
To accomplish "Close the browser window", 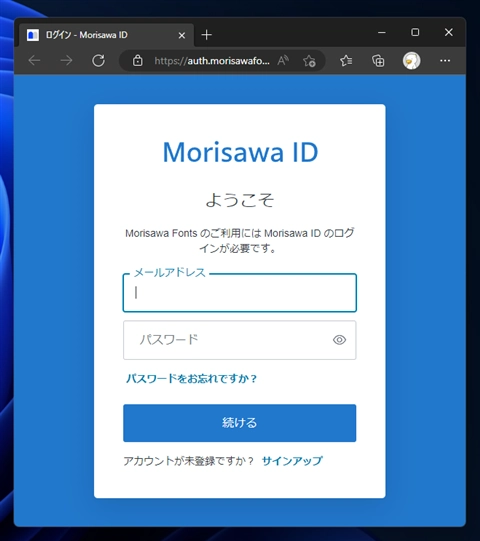I will (x=449, y=32).
